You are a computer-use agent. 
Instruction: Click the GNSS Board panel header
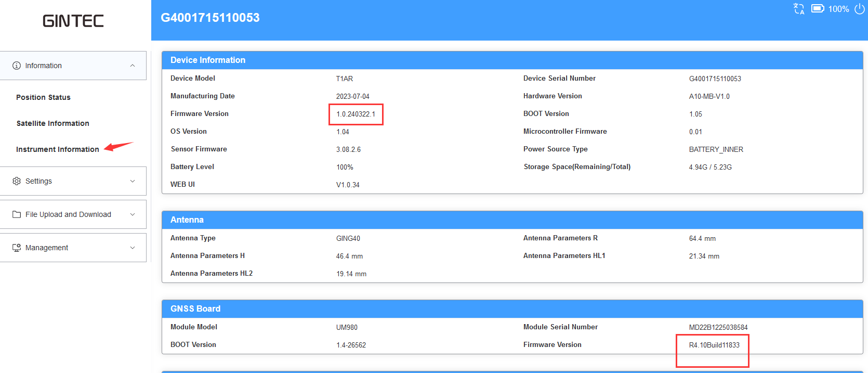(x=195, y=309)
